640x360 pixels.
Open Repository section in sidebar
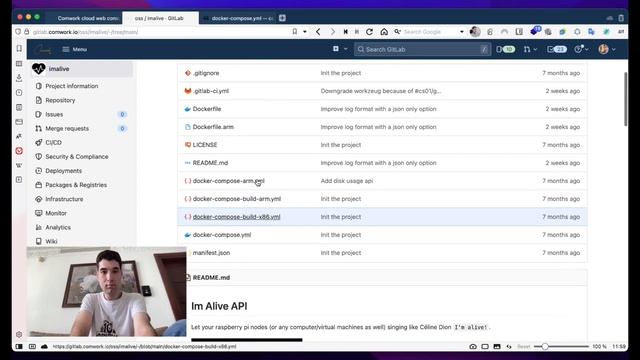[x=60, y=100]
